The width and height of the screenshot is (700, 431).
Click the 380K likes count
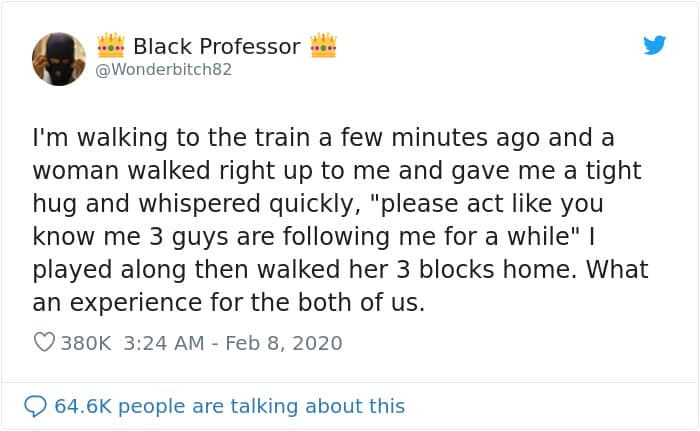(x=88, y=343)
